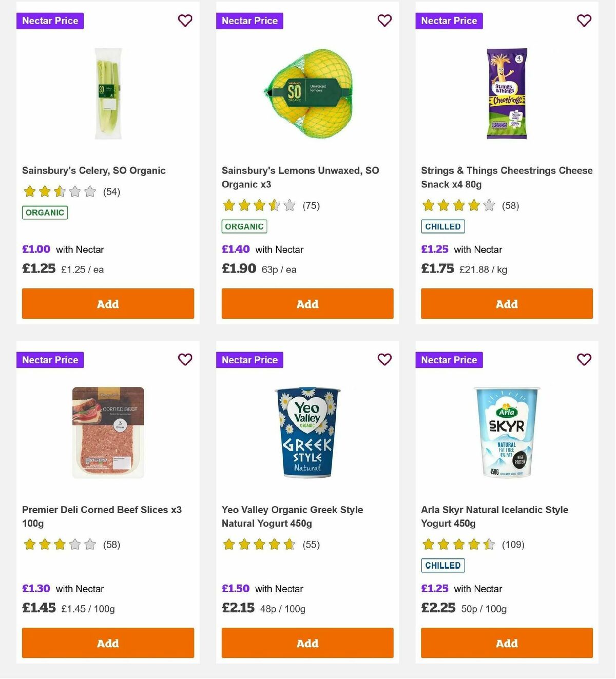Favourite the Premier Deli Corned Beef Slices
The height and width of the screenshot is (679, 616).
[185, 360]
